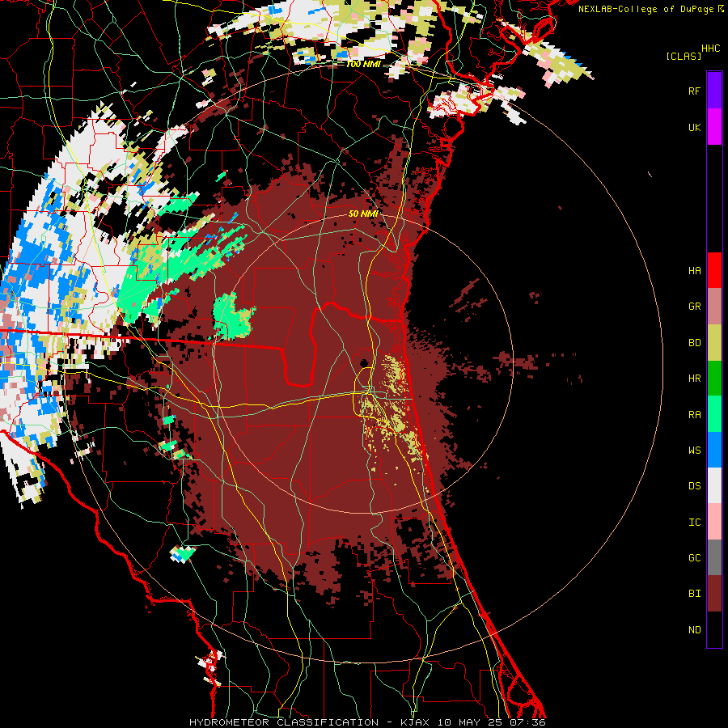
Task: Click the HA red legend swatch
Action: click(714, 270)
